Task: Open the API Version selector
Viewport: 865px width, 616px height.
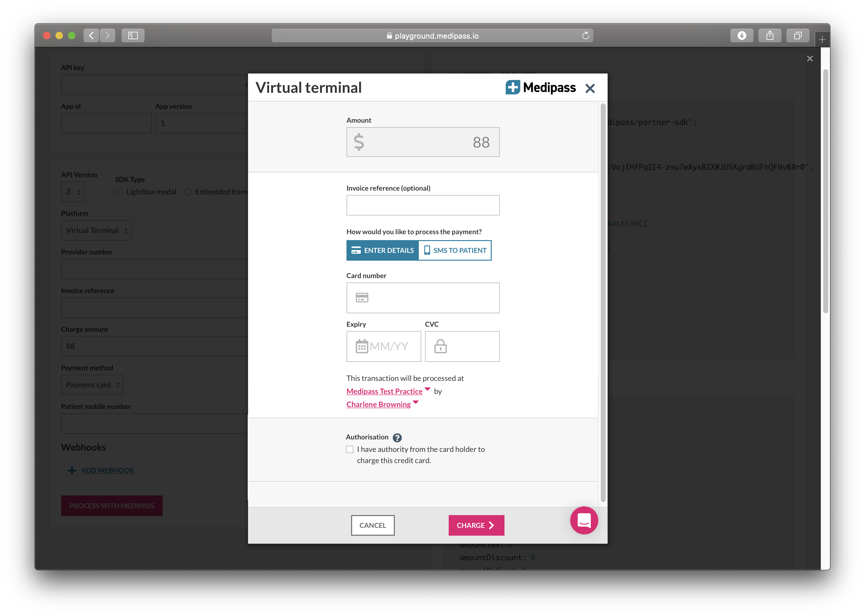Action: pyautogui.click(x=73, y=192)
